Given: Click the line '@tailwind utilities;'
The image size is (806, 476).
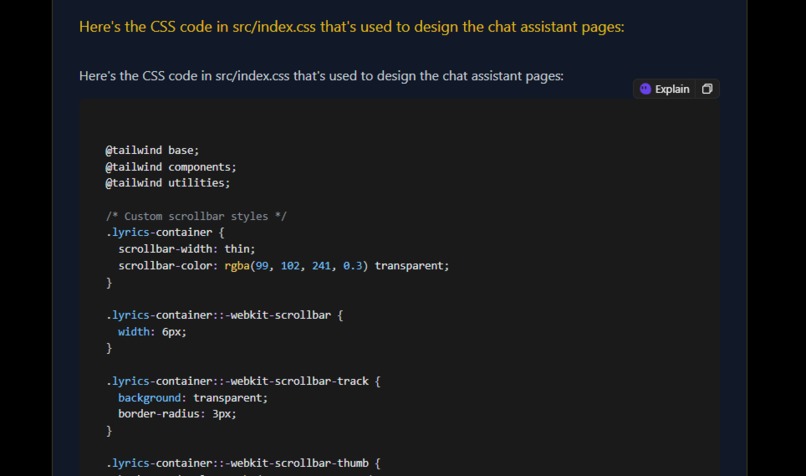Looking at the screenshot, I should (x=168, y=183).
